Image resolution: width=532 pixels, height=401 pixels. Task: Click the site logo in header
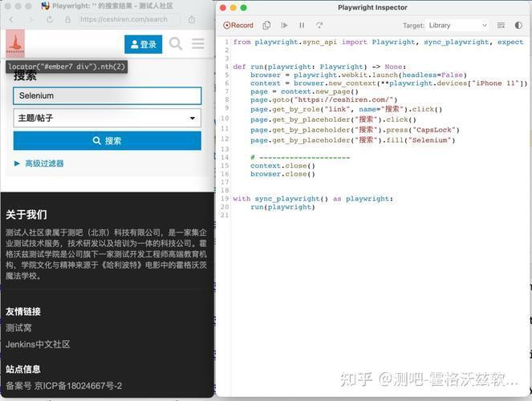point(15,43)
